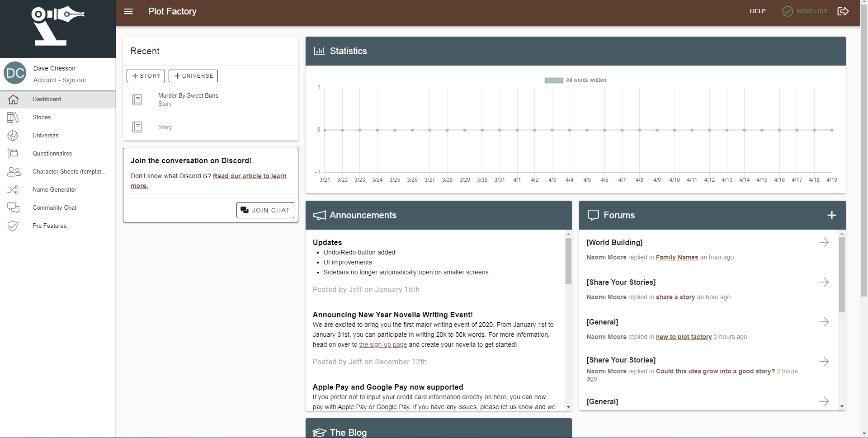Click the Community Chat bubble icon
The height and width of the screenshot is (438, 868).
[13, 208]
